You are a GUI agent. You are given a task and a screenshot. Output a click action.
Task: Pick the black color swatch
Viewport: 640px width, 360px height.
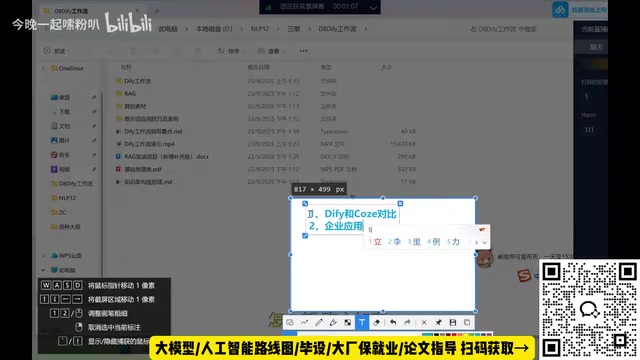point(436,335)
